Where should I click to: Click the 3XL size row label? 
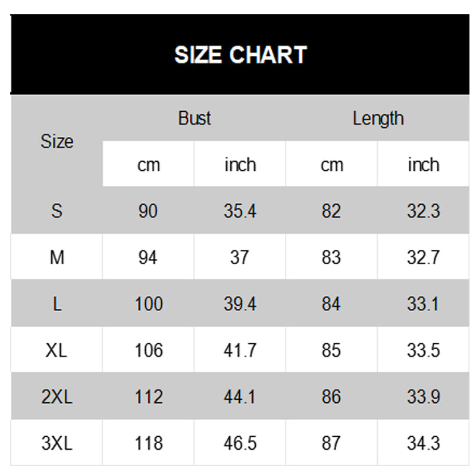pyautogui.click(x=57, y=443)
